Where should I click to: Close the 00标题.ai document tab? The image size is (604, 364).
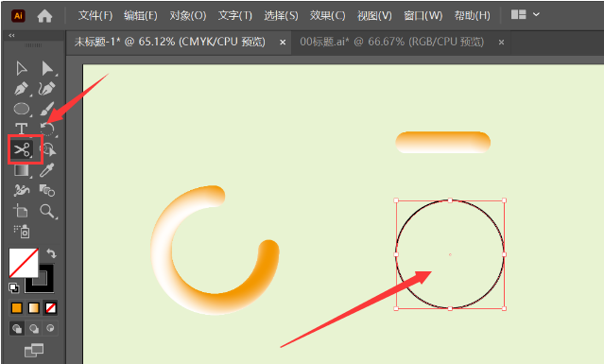pyautogui.click(x=501, y=43)
